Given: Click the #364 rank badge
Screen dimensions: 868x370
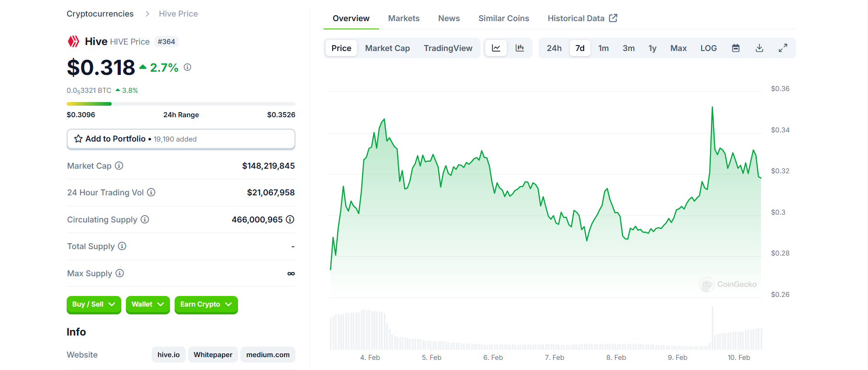Looking at the screenshot, I should tap(166, 42).
